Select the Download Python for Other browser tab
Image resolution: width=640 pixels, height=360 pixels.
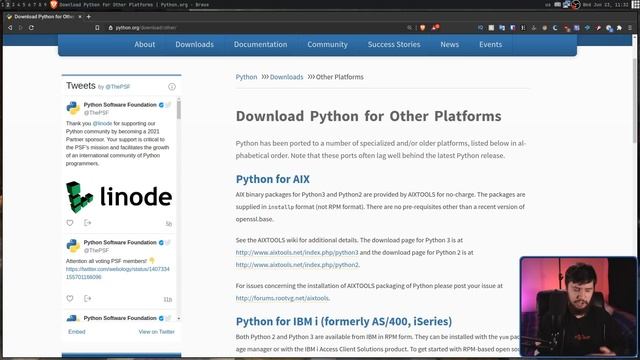pyautogui.click(x=44, y=17)
